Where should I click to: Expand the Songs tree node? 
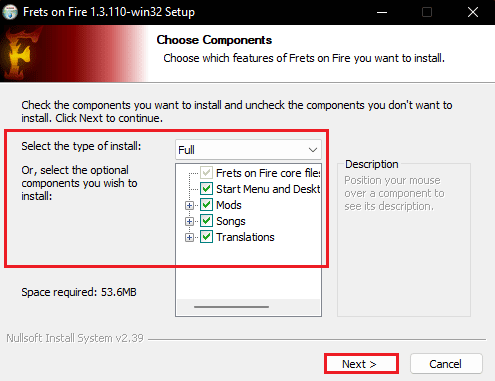pyautogui.click(x=189, y=221)
